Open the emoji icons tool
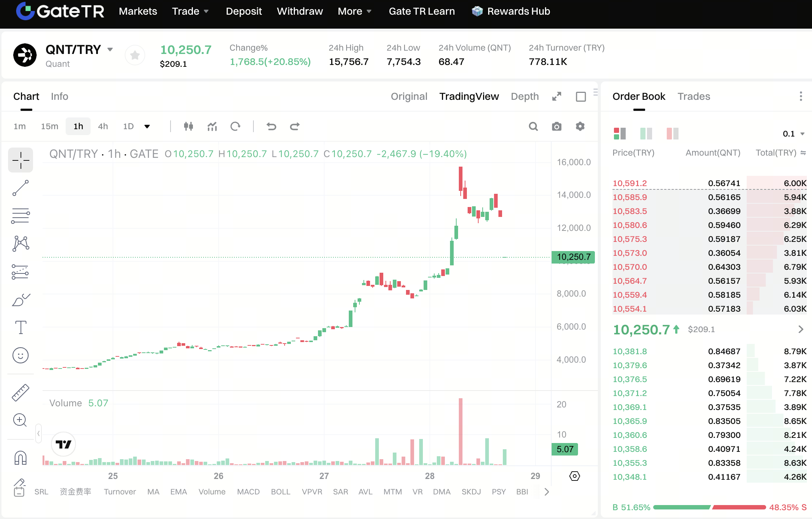Screen dimensions: 812x519 click(x=21, y=355)
